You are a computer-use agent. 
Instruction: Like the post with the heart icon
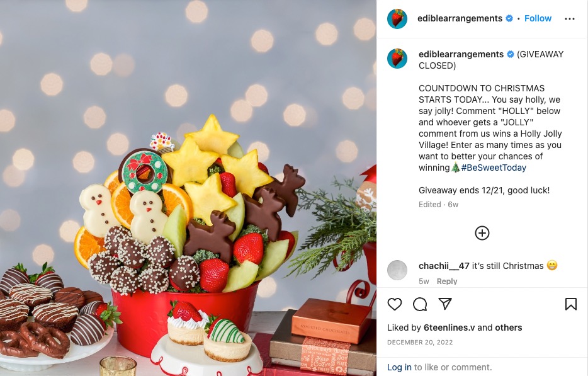click(x=395, y=304)
